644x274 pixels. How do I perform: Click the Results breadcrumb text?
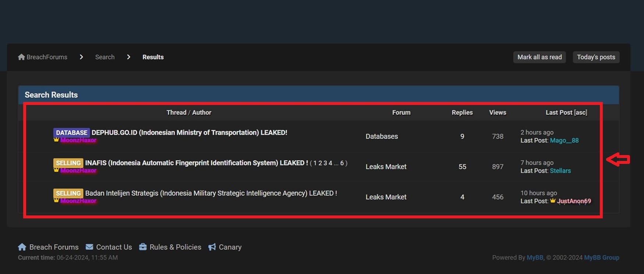click(153, 57)
